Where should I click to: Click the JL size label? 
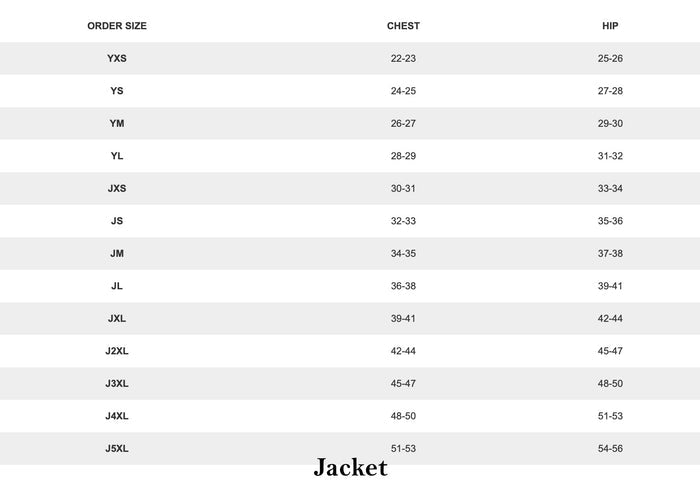117,286
